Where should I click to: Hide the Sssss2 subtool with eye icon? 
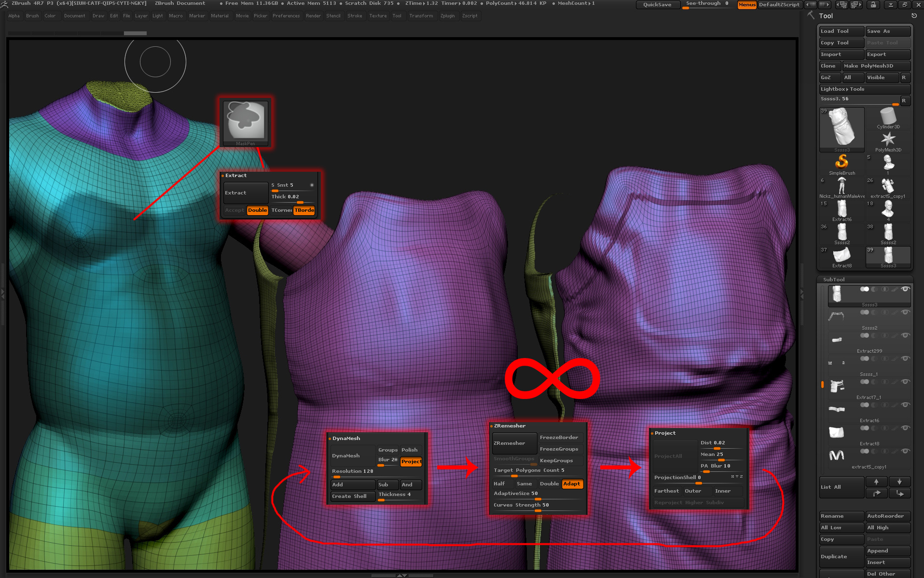(906, 312)
